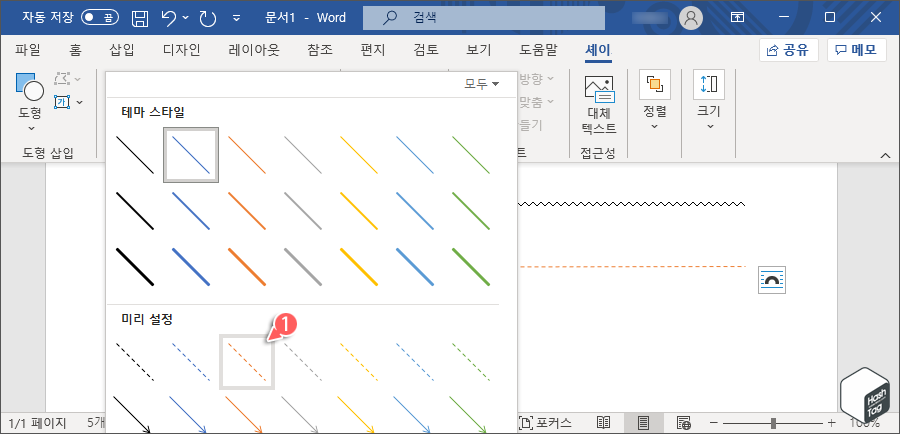The width and height of the screenshot is (900, 434).
Task: Select yellow dashed line preset
Action: [359, 362]
